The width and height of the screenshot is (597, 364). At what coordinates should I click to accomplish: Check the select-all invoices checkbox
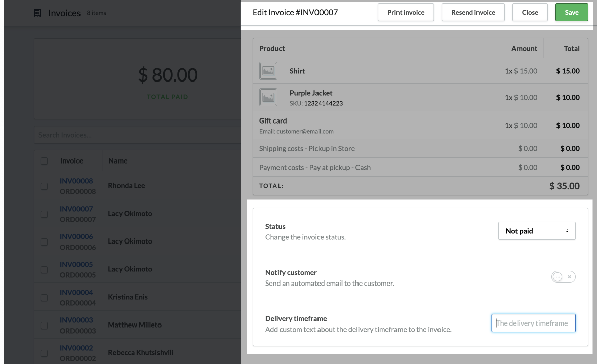pos(44,161)
